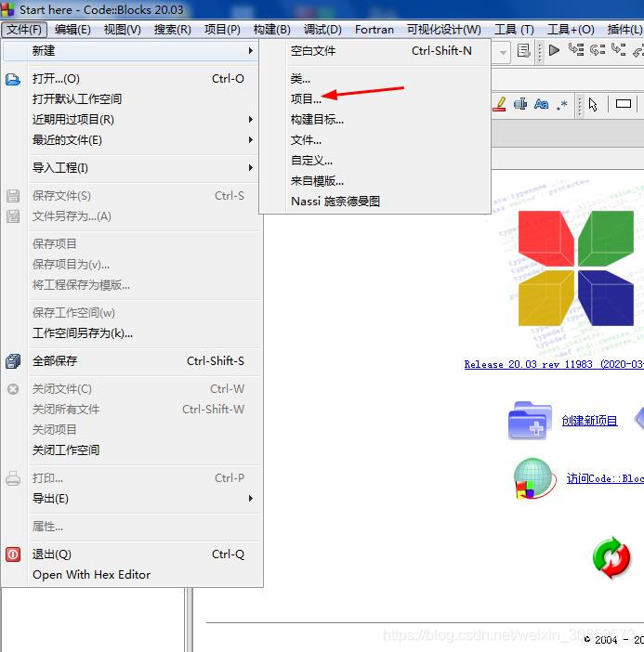Choose 空白文件 from the new submenu
644x652 pixels.
tap(375, 51)
